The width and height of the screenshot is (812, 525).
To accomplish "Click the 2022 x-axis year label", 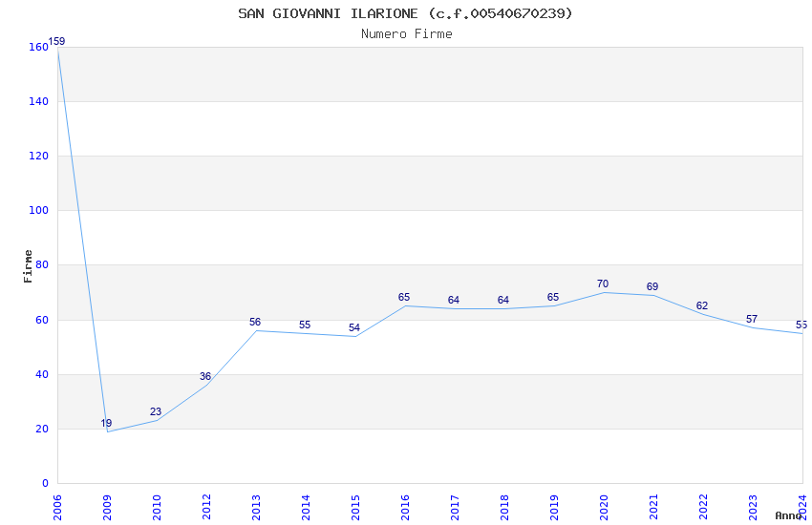I will [x=703, y=508].
